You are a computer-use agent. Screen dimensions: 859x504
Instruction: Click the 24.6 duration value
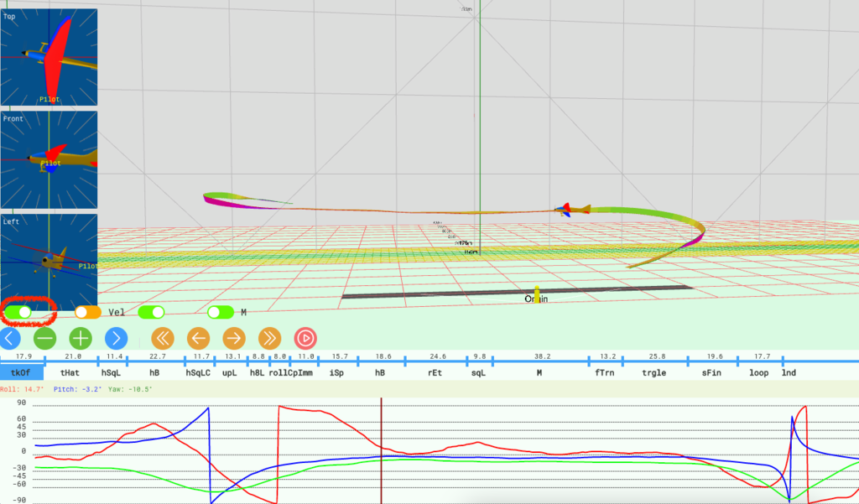(438, 356)
